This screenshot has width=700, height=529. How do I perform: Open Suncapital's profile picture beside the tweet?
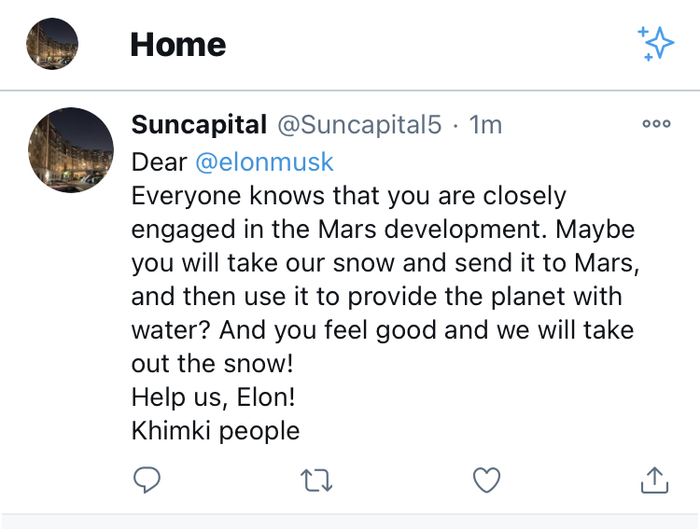click(71, 150)
